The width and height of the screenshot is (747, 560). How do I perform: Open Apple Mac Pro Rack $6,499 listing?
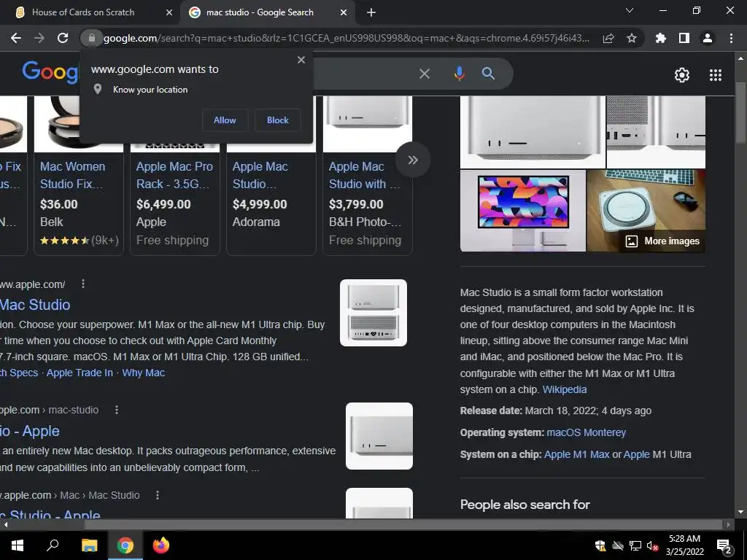click(175, 176)
